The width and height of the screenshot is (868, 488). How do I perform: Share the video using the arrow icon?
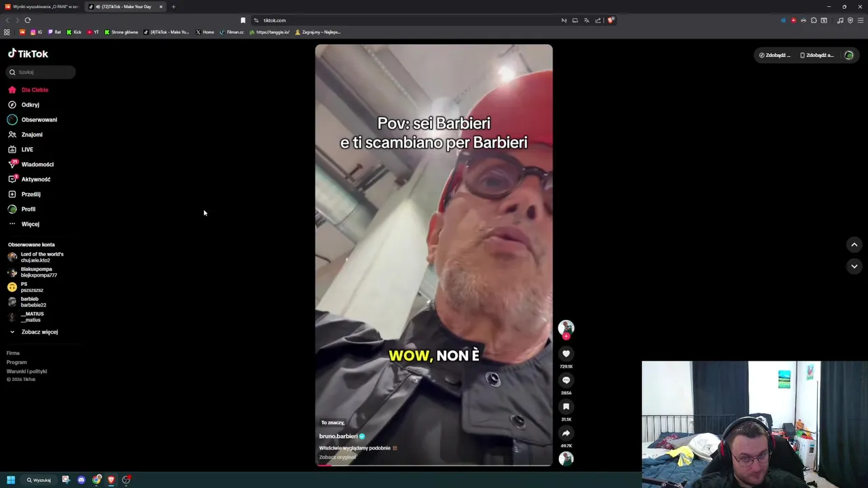(566, 433)
